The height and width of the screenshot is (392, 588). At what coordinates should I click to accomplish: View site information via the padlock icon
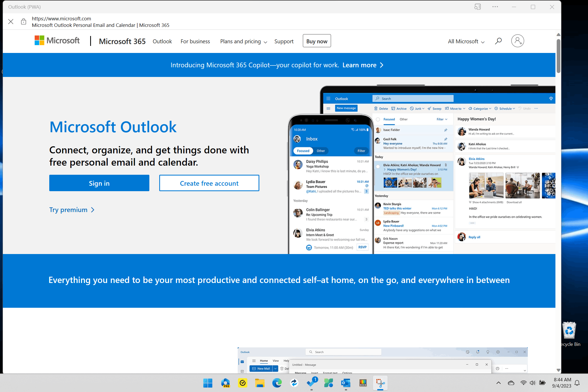(x=23, y=21)
